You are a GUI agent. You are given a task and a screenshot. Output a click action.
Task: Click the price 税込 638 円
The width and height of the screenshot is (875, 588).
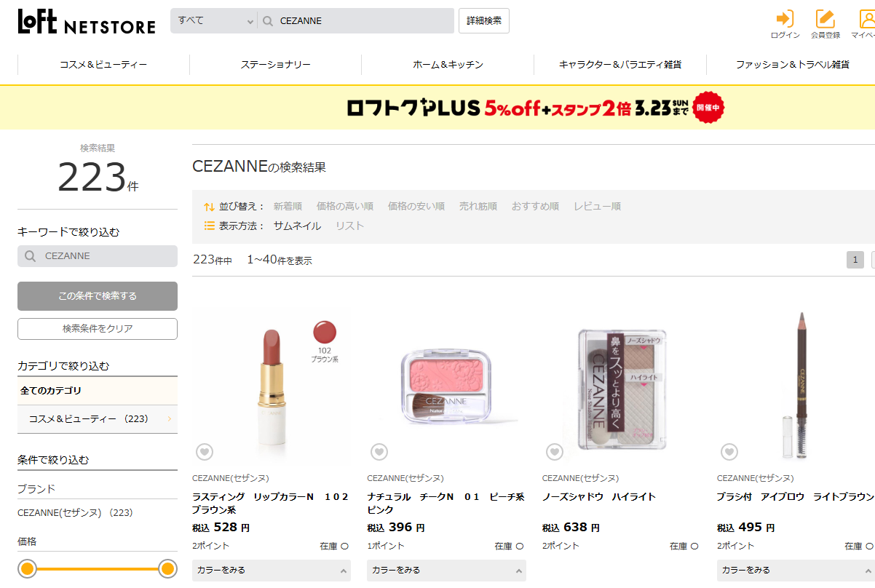(x=571, y=528)
